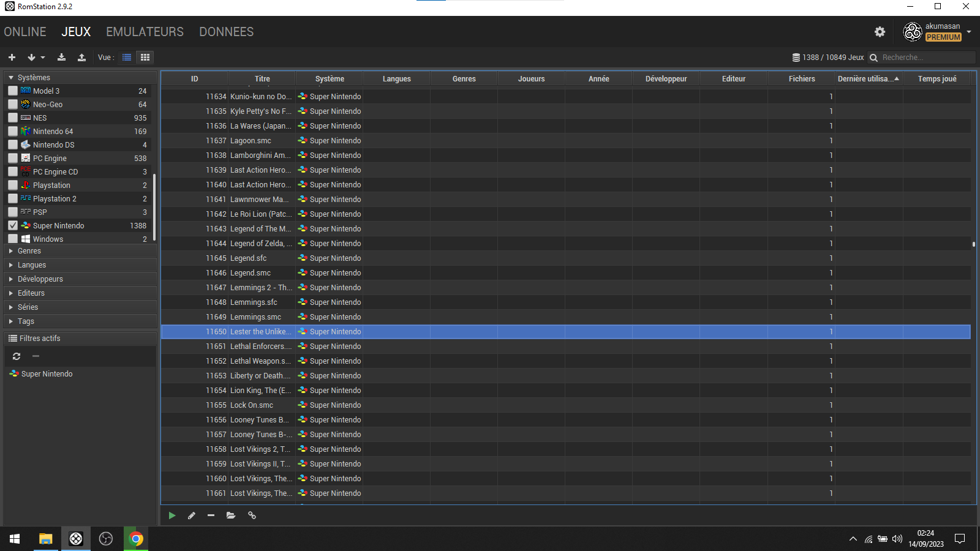Edit selected game with pencil icon

pyautogui.click(x=192, y=515)
